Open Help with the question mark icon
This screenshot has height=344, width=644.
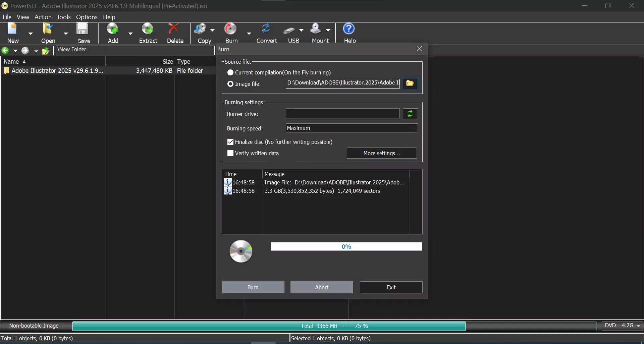pos(349,29)
